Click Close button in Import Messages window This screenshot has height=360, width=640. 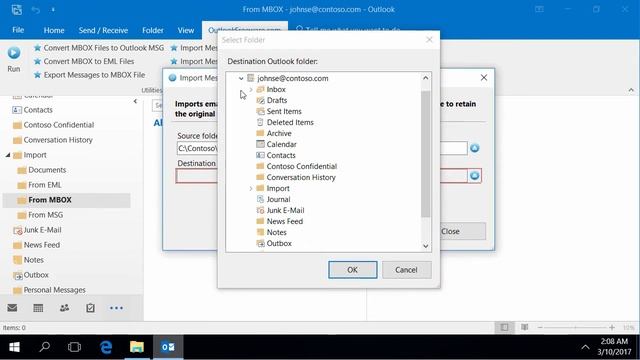451,231
